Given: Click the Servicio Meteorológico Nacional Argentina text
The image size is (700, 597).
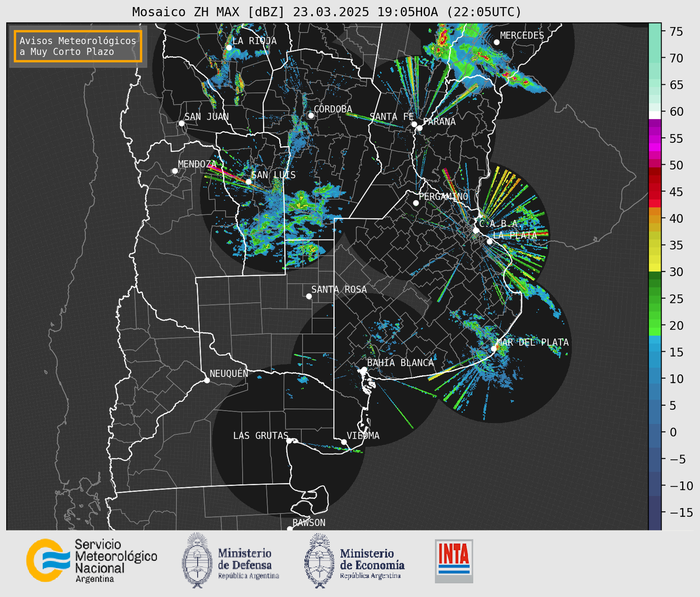Looking at the screenshot, I should click(x=116, y=560).
